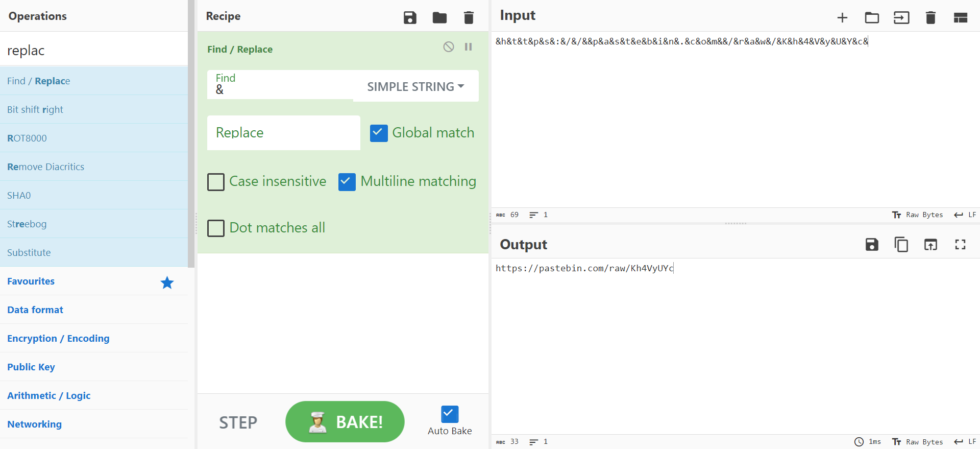The width and height of the screenshot is (980, 449).
Task: Open the SIMPLE STRING type dropdown
Action: (415, 87)
